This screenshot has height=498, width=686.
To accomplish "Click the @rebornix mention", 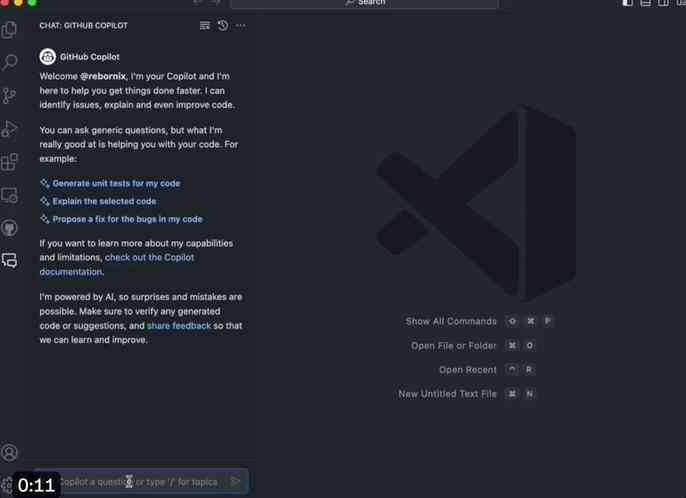I will [103, 76].
